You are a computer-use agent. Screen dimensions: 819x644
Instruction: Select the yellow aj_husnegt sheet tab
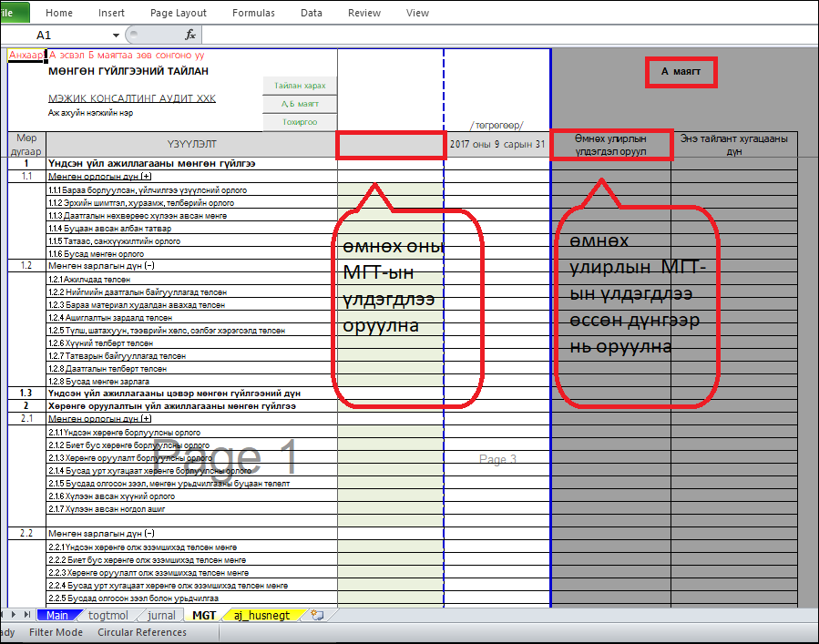click(261, 615)
